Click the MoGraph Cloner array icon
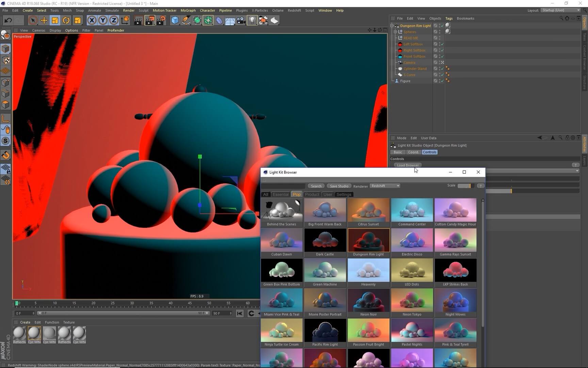Screen dimensions: 588x368 tap(208, 20)
